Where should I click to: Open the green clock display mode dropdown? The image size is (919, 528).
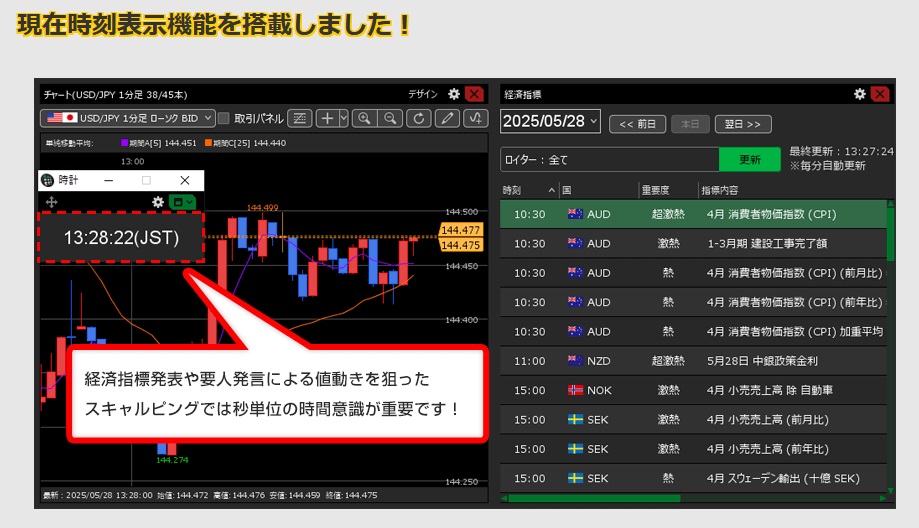[x=182, y=202]
